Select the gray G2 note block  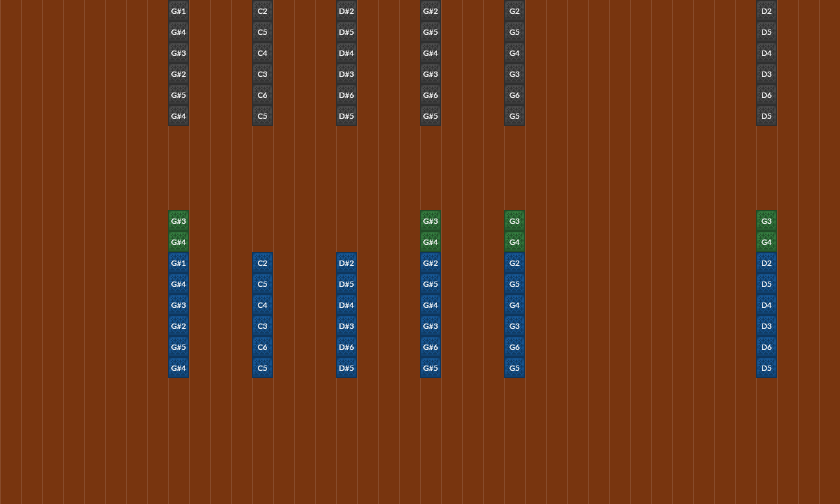coord(514,10)
